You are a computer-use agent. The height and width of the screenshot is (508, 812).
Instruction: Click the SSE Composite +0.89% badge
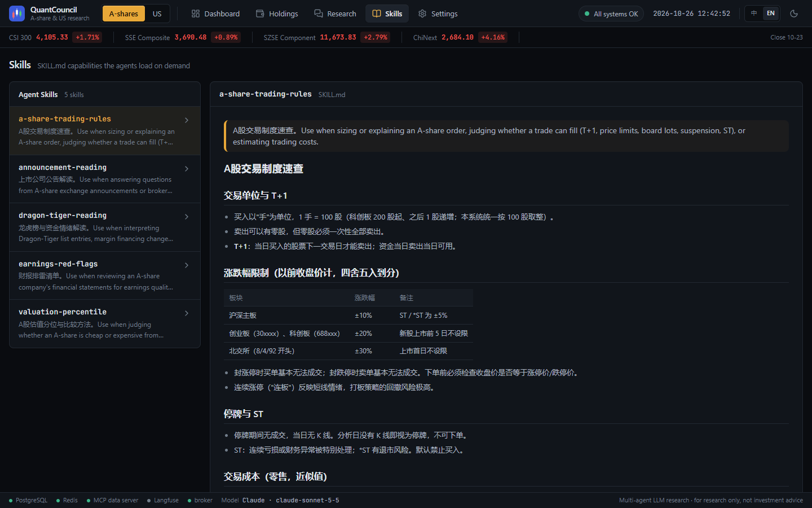click(x=226, y=37)
